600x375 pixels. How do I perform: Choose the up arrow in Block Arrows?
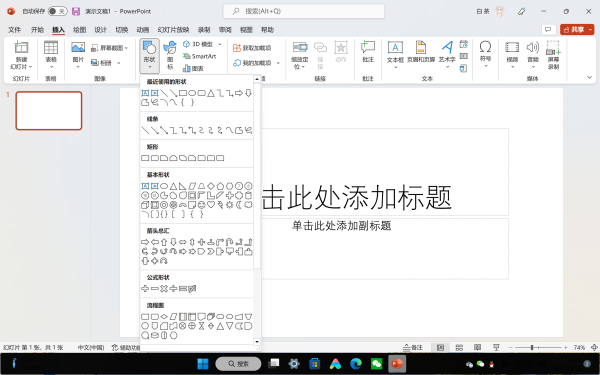164,242
